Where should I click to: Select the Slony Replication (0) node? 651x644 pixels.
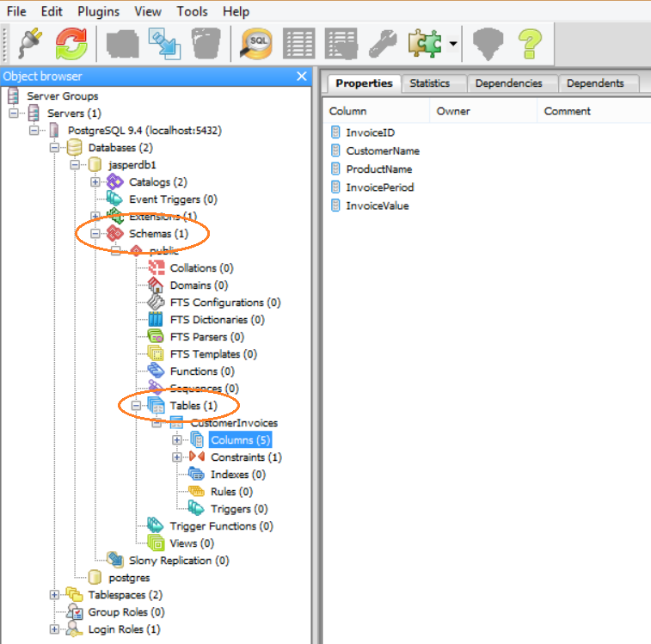(179, 560)
